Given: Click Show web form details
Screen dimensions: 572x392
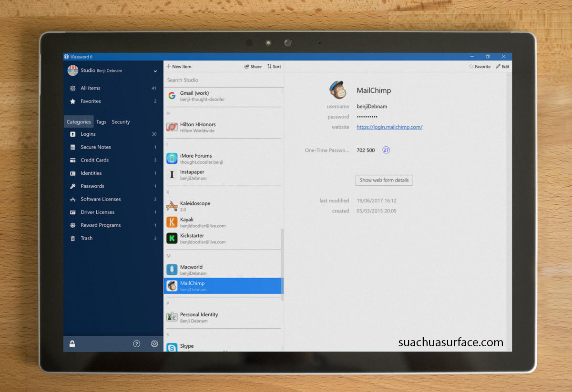Looking at the screenshot, I should (x=384, y=181).
